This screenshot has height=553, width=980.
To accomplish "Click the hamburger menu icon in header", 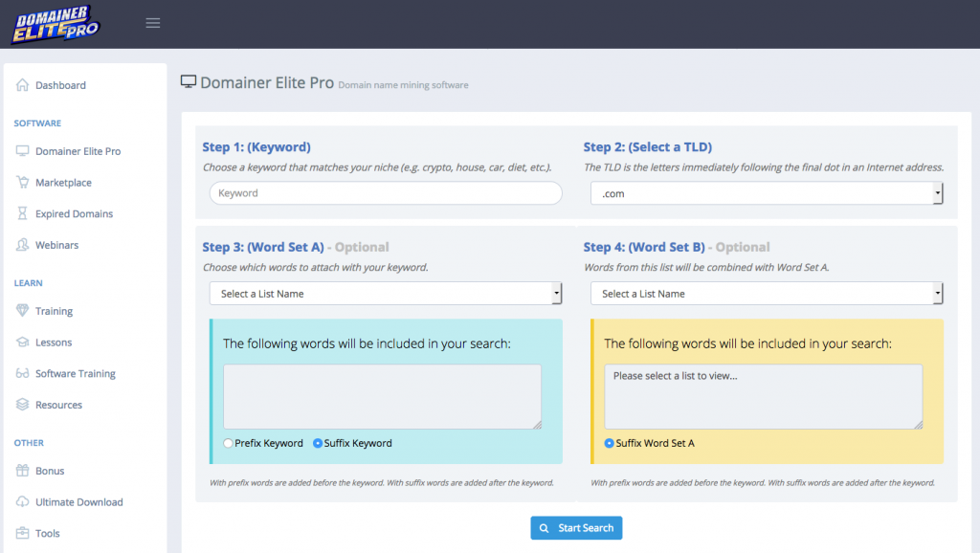I will pos(152,23).
